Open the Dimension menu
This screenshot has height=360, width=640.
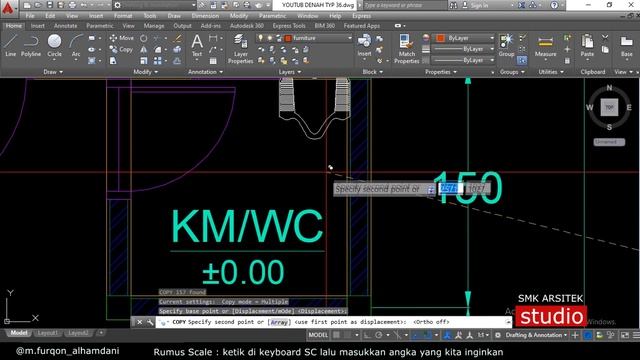(x=205, y=16)
